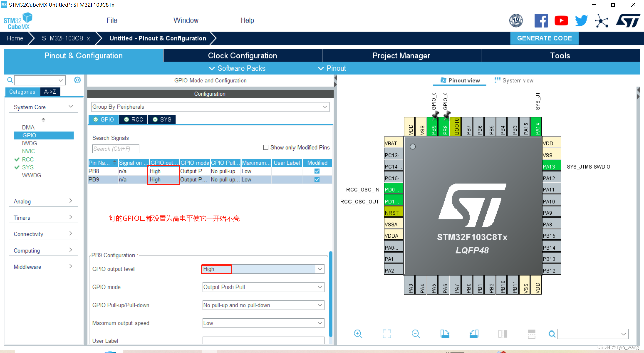The width and height of the screenshot is (644, 353).
Task: Select the zoom in icon under the chip view
Action: (x=358, y=334)
